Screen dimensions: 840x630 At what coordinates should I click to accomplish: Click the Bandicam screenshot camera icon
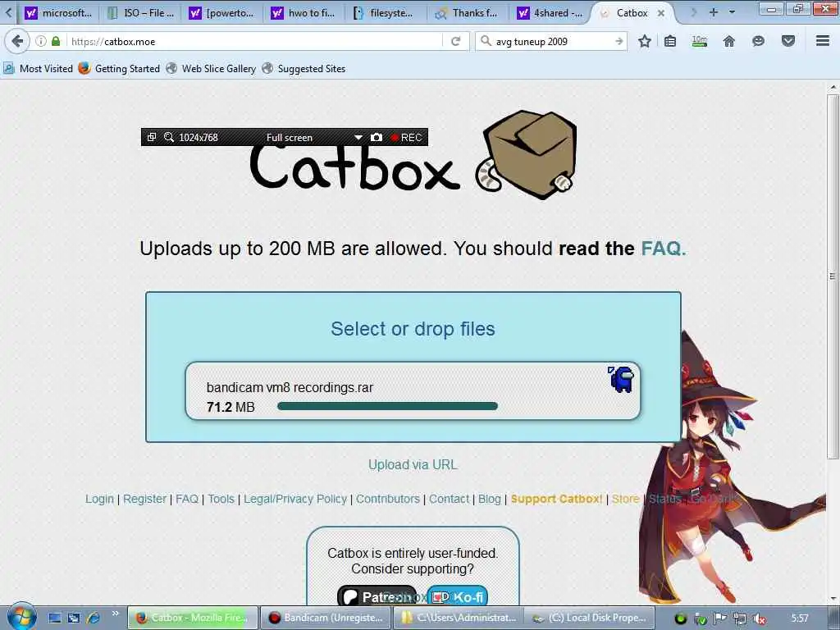[x=377, y=138]
